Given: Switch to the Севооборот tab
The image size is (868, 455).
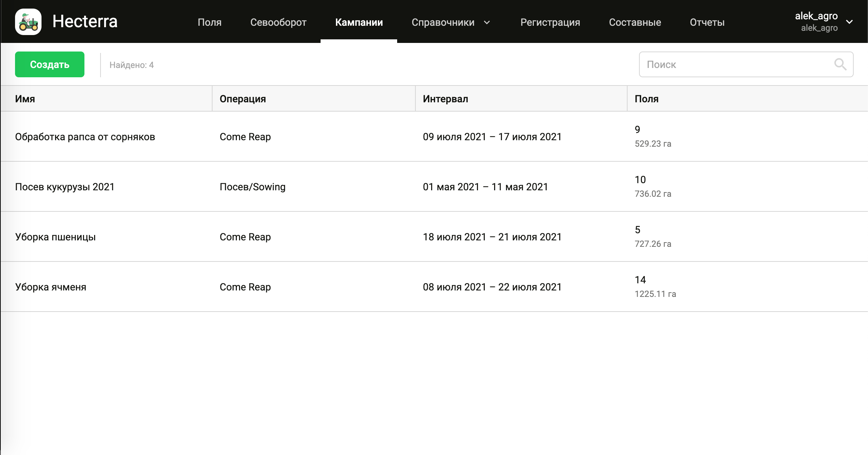Looking at the screenshot, I should click(278, 22).
